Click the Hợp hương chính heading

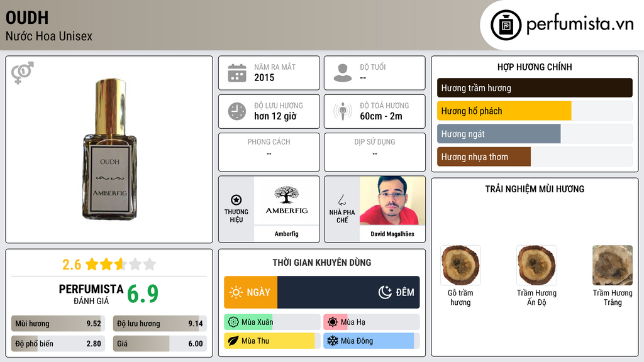point(535,67)
